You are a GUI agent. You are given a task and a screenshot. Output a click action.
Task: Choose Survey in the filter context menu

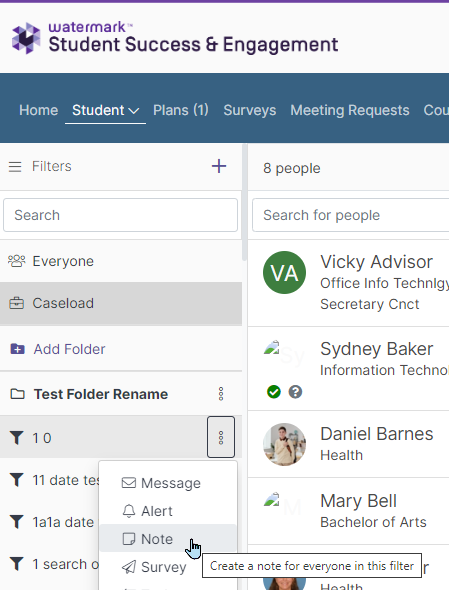coord(154,567)
